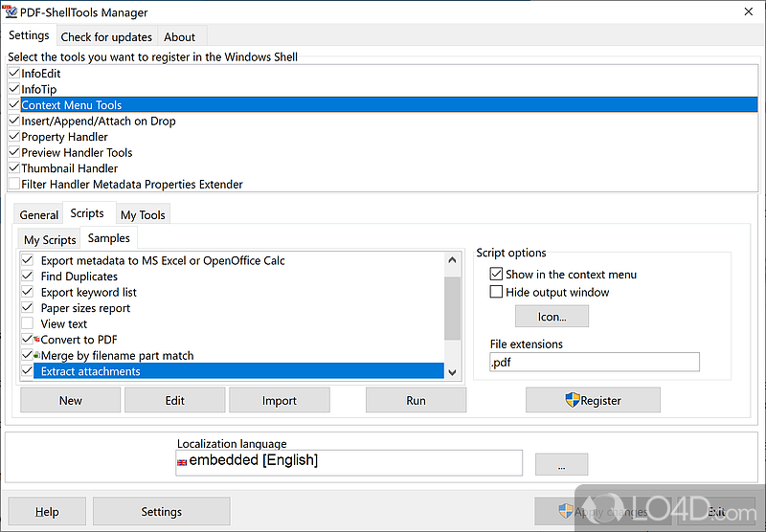Uncheck the InfoEdit checkbox
The width and height of the screenshot is (766, 532).
[x=14, y=74]
